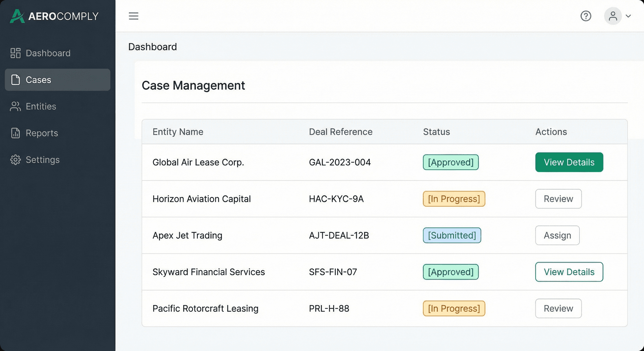Open the Dashboard panel icon in sidebar
The height and width of the screenshot is (351, 644).
coord(15,53)
